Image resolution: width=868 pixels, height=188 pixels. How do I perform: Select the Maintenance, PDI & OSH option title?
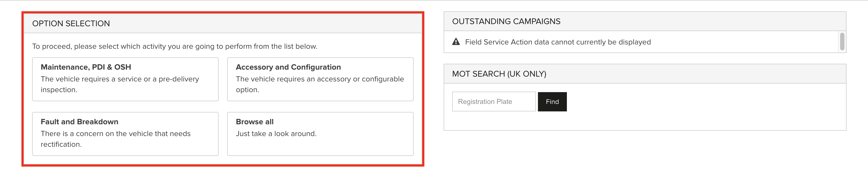tap(86, 67)
